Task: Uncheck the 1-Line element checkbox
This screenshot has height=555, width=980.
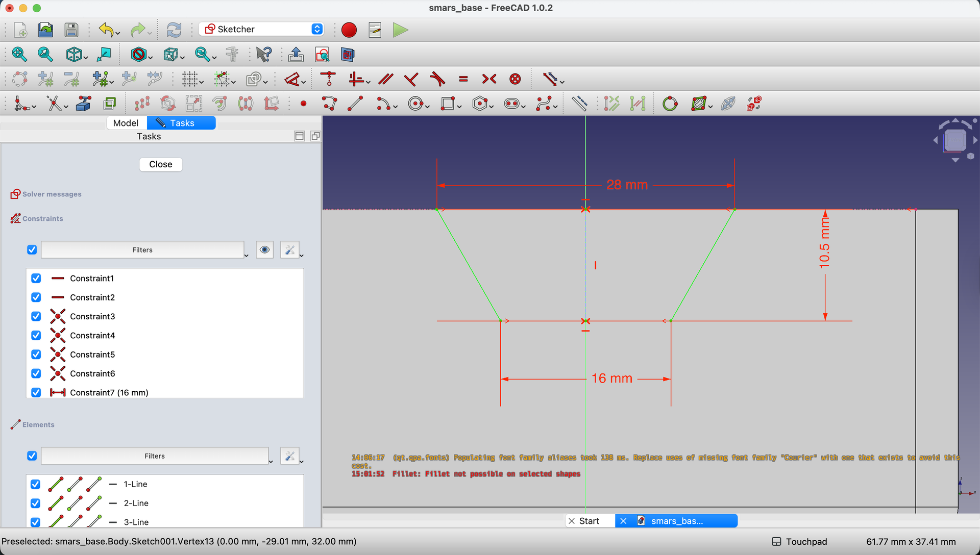Action: (x=35, y=484)
